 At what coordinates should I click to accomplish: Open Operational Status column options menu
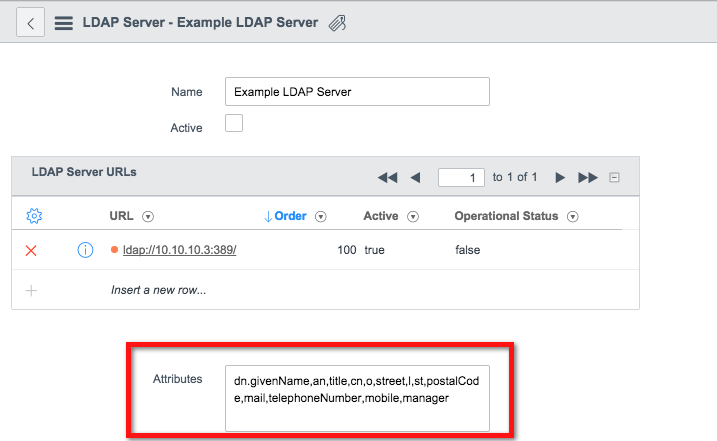pyautogui.click(x=573, y=216)
